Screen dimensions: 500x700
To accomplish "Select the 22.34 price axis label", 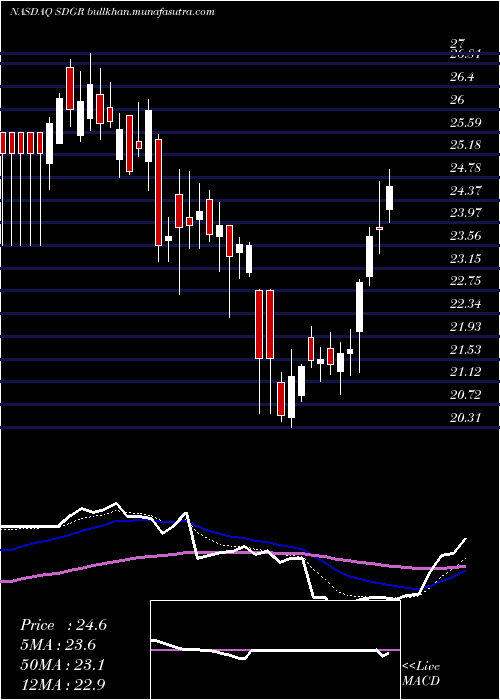I will tap(465, 304).
